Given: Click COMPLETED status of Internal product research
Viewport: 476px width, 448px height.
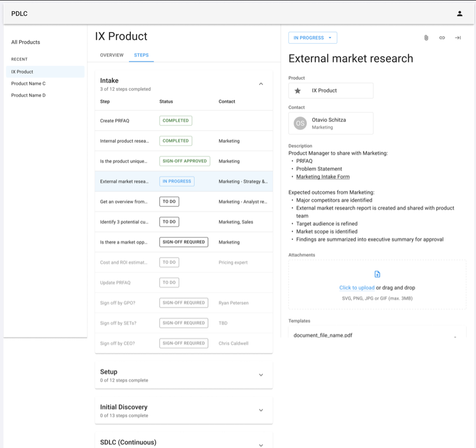Looking at the screenshot, I should point(175,141).
